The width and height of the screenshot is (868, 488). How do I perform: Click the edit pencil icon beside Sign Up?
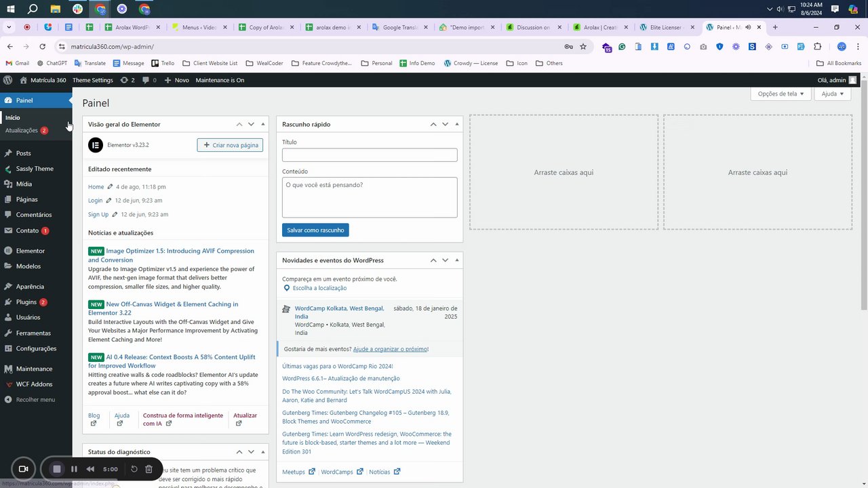[x=115, y=214]
